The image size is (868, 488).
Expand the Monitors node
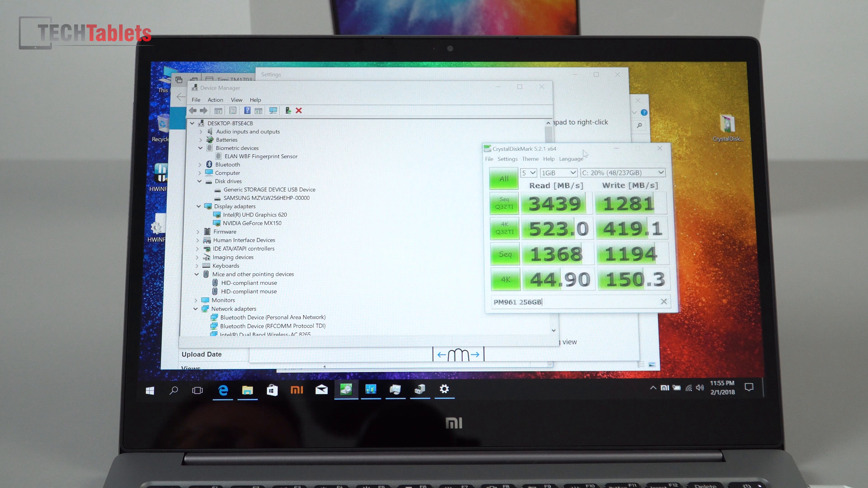pyautogui.click(x=196, y=300)
